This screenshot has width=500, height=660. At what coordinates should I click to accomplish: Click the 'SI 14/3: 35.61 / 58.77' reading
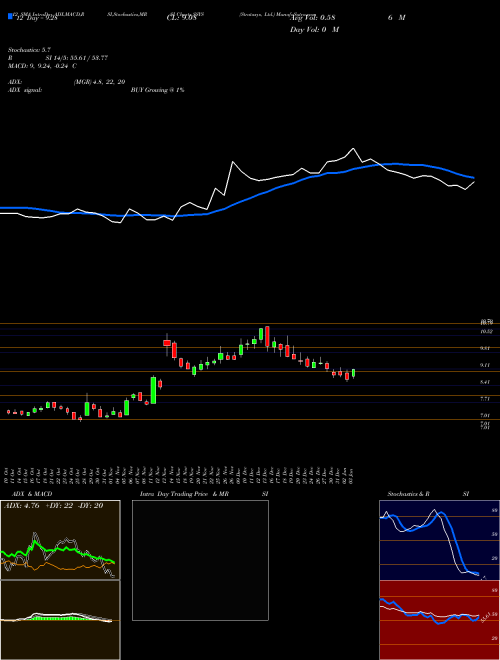coord(77,58)
